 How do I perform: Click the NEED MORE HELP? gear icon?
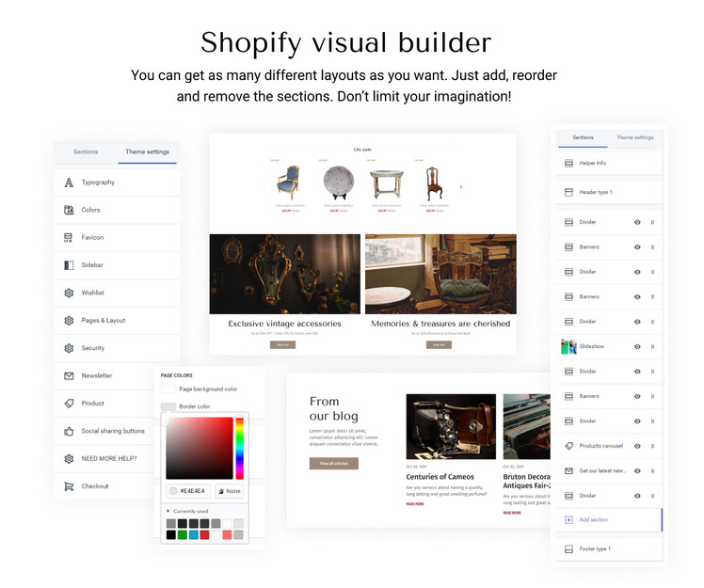(x=69, y=459)
